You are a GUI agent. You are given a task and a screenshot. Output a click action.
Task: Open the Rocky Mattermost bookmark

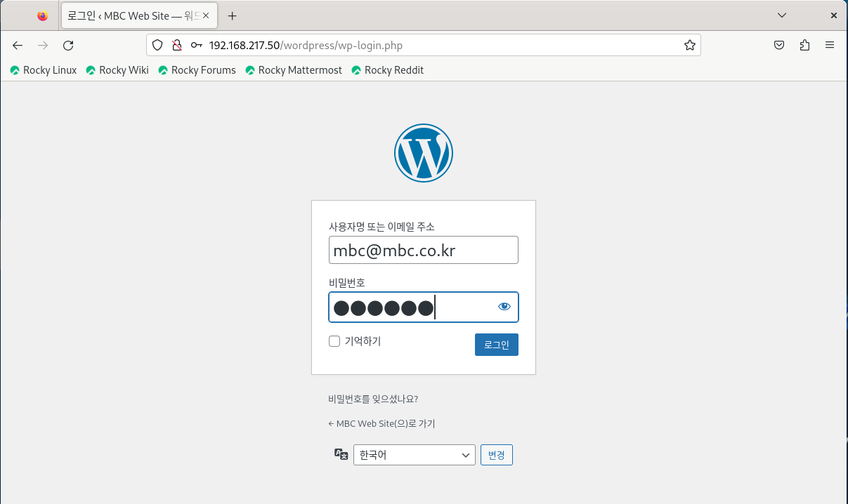point(294,70)
